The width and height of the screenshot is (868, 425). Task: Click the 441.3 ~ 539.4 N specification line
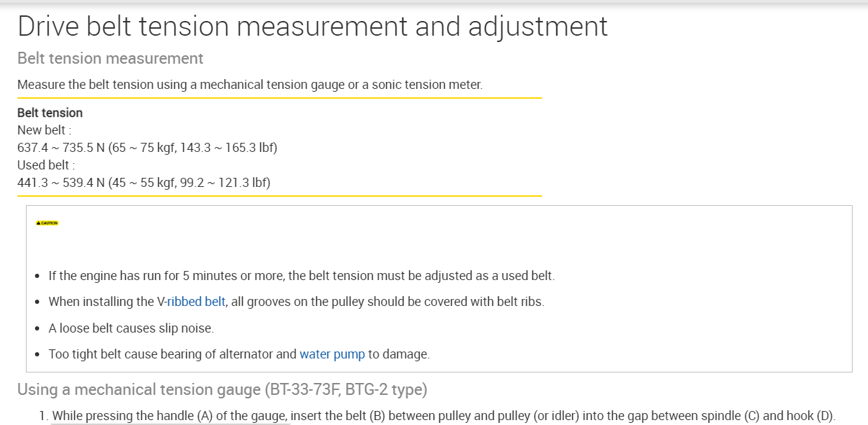pyautogui.click(x=143, y=183)
